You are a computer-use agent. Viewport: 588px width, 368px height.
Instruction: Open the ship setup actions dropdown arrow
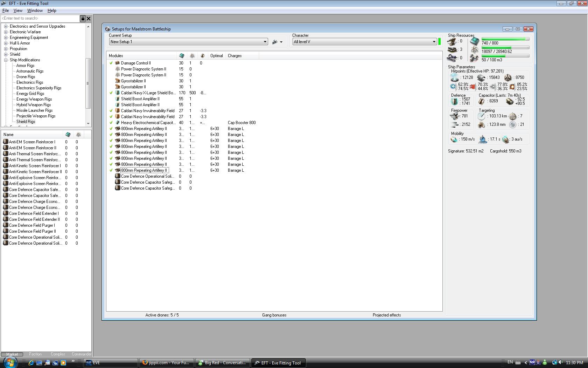[x=281, y=42]
